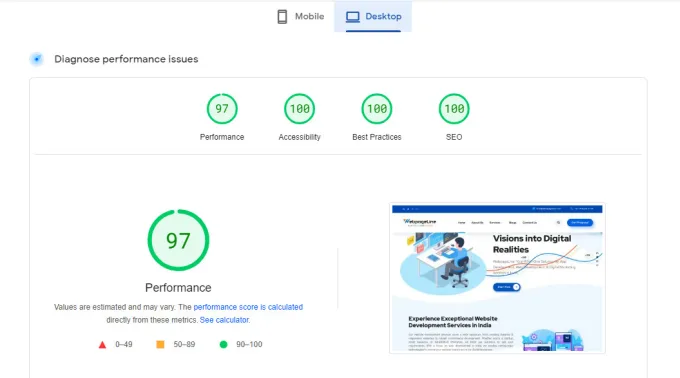Open the SEO 100 score gauge
Screen dimensions: 680x378
(454, 109)
